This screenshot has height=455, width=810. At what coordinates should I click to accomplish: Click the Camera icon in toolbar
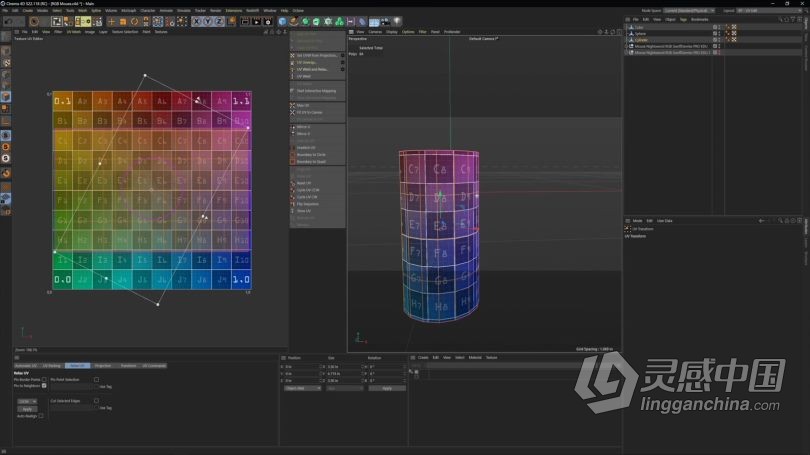click(386, 22)
